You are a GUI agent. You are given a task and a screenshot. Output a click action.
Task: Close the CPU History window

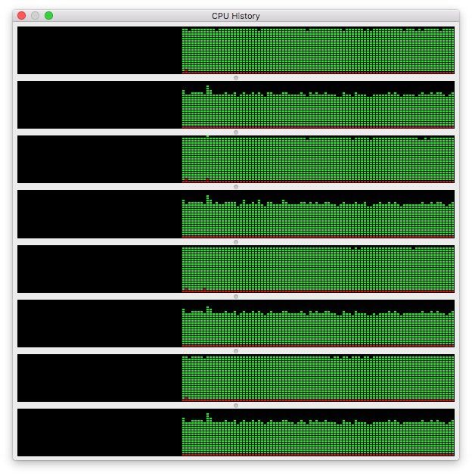click(x=21, y=16)
